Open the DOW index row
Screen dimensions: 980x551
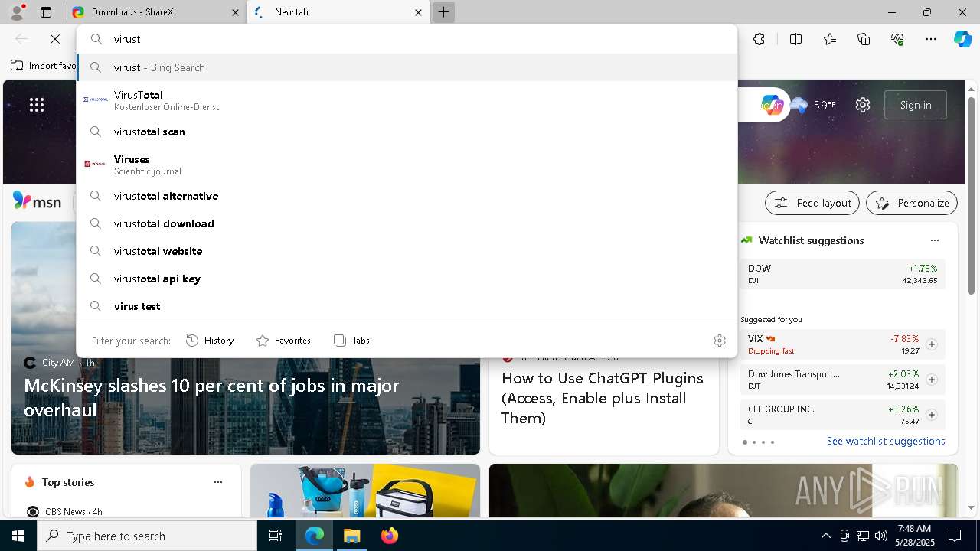tap(842, 274)
